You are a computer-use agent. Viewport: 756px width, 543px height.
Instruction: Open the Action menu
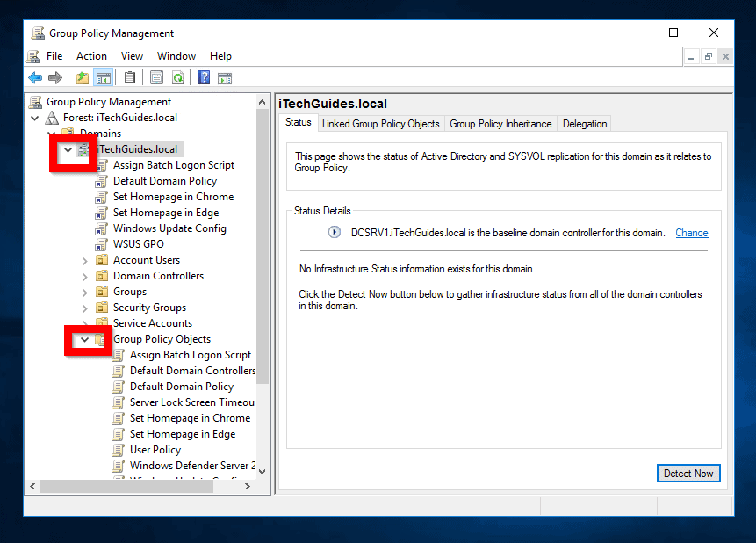(90, 55)
